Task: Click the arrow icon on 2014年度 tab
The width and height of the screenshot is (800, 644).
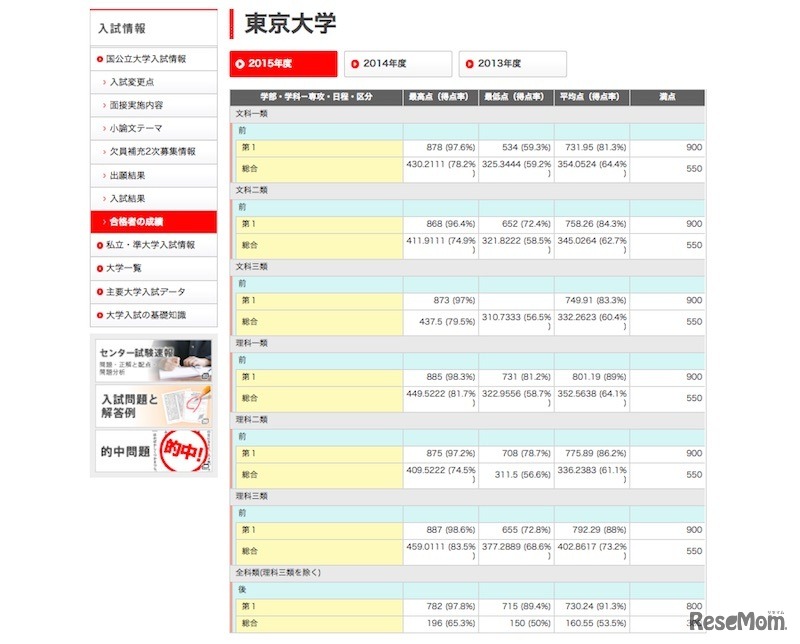Action: tap(355, 64)
